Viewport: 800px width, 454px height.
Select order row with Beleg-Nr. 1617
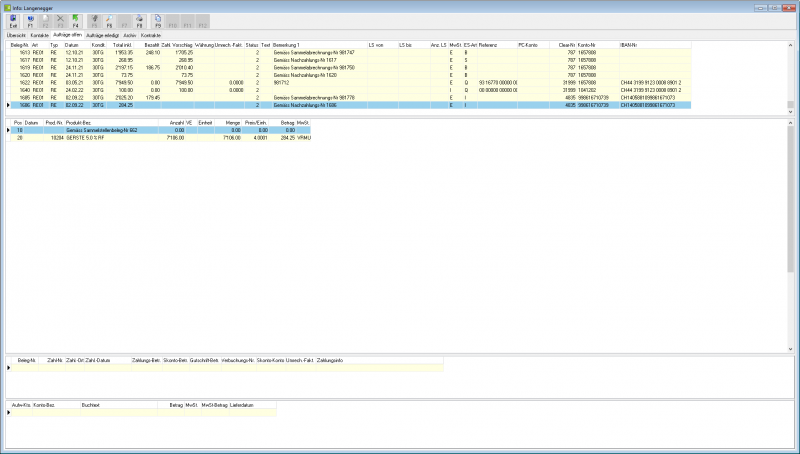coord(351,60)
